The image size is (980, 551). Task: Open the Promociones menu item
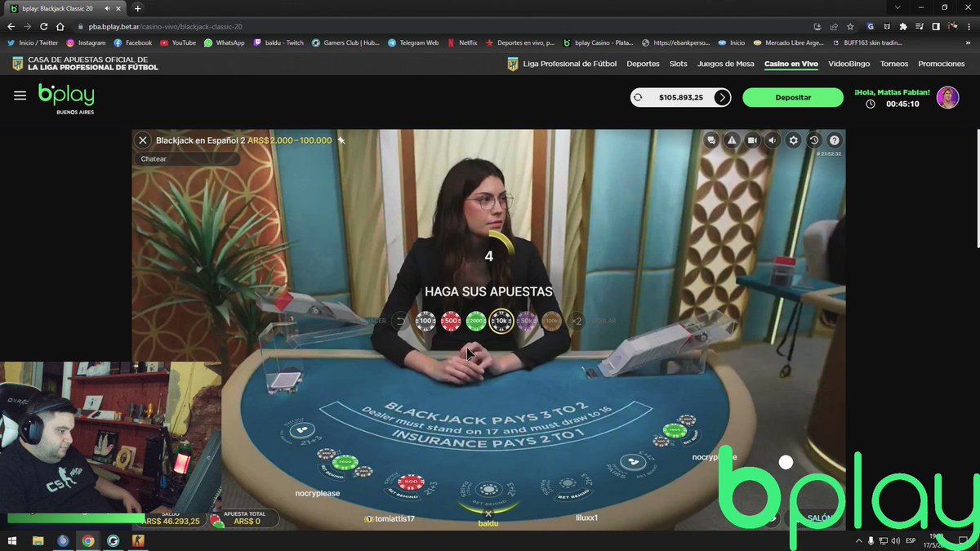pyautogui.click(x=942, y=64)
